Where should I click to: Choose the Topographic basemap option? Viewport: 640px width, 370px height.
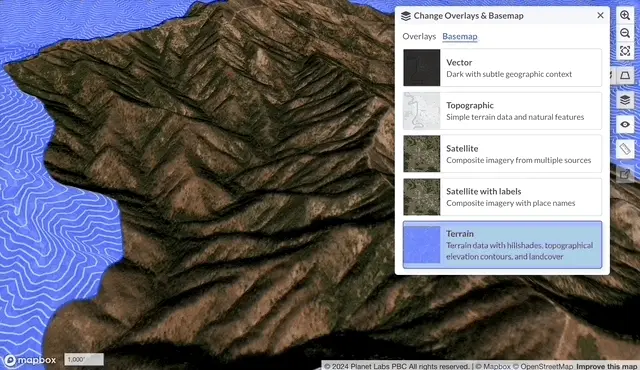502,111
